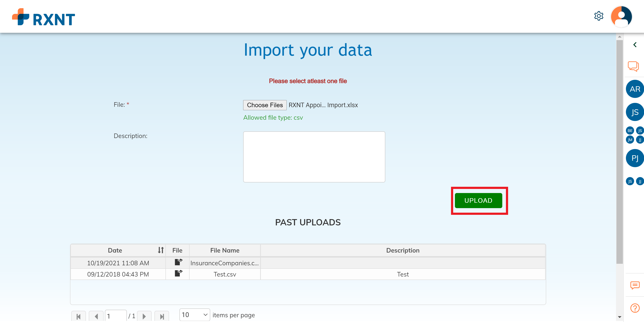Click the selected file name RXNT Appoi... Import.xlsx
This screenshot has width=644, height=322.
[323, 105]
